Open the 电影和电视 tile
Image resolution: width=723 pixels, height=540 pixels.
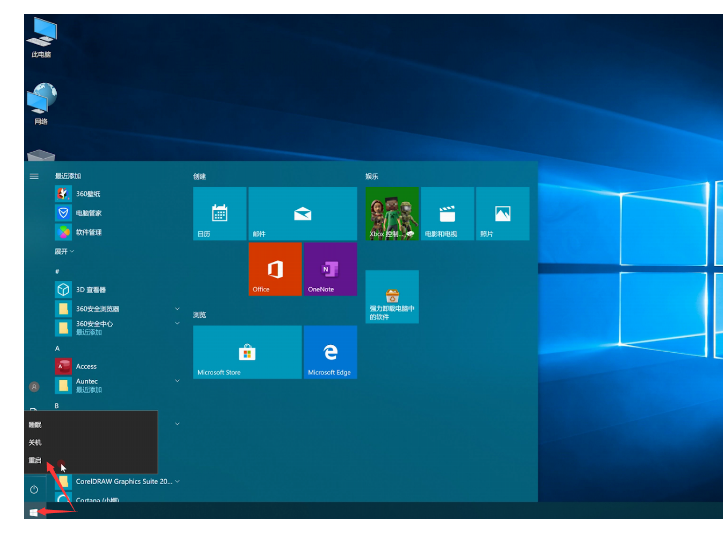(x=447, y=213)
